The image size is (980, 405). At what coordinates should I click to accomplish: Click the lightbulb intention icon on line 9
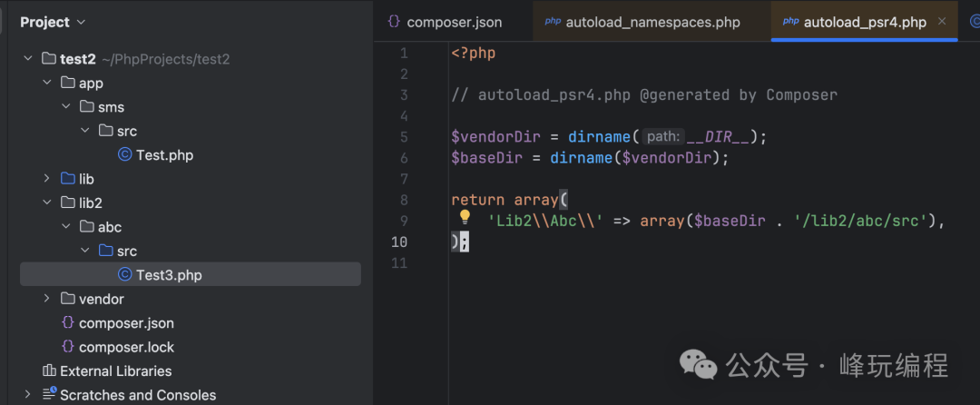465,218
